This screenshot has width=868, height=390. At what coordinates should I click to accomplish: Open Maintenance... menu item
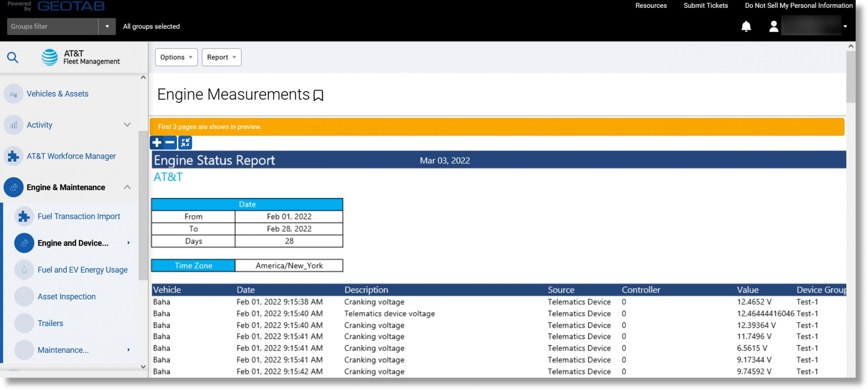pos(63,350)
